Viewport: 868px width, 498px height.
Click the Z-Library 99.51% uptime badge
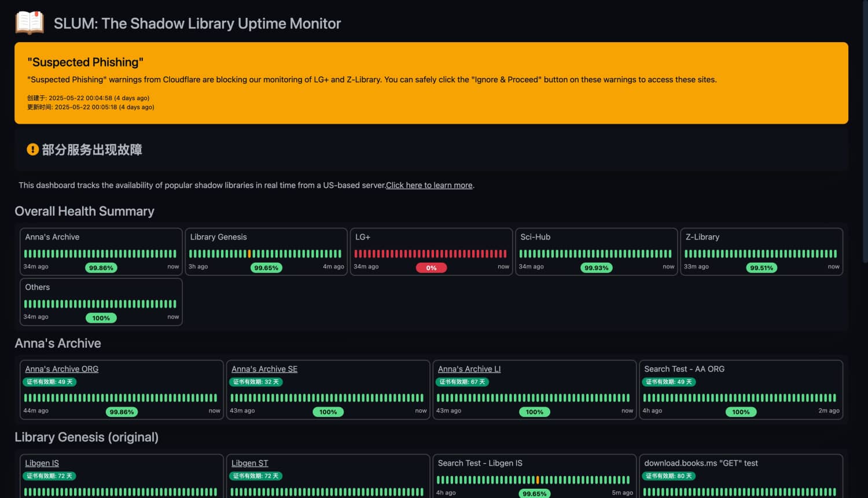tap(762, 268)
